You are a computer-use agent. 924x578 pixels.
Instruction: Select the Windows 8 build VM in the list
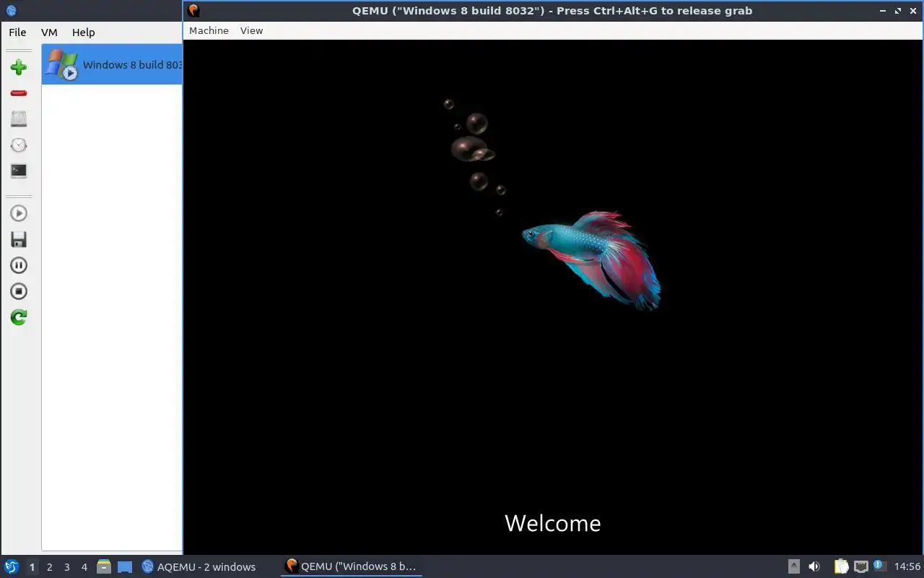pos(112,64)
